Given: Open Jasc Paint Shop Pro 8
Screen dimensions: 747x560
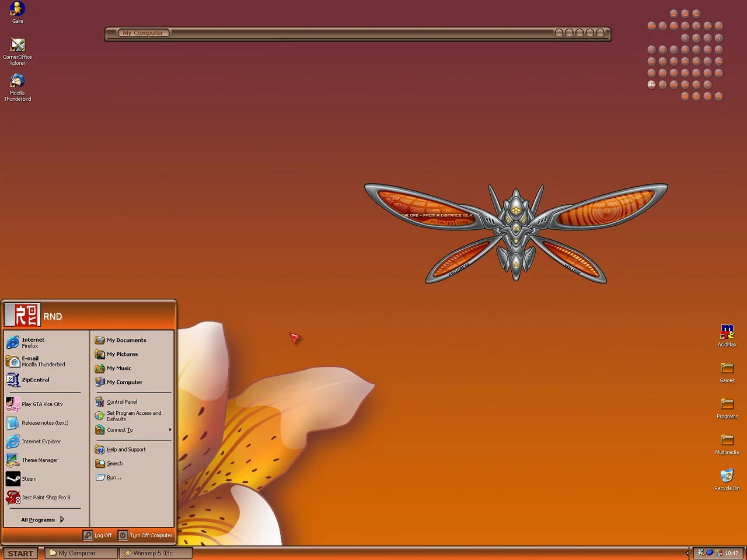Looking at the screenshot, I should [46, 498].
